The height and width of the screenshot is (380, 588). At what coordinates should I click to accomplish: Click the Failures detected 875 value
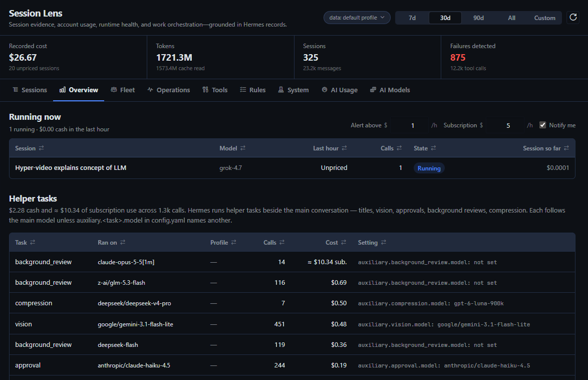(x=458, y=58)
